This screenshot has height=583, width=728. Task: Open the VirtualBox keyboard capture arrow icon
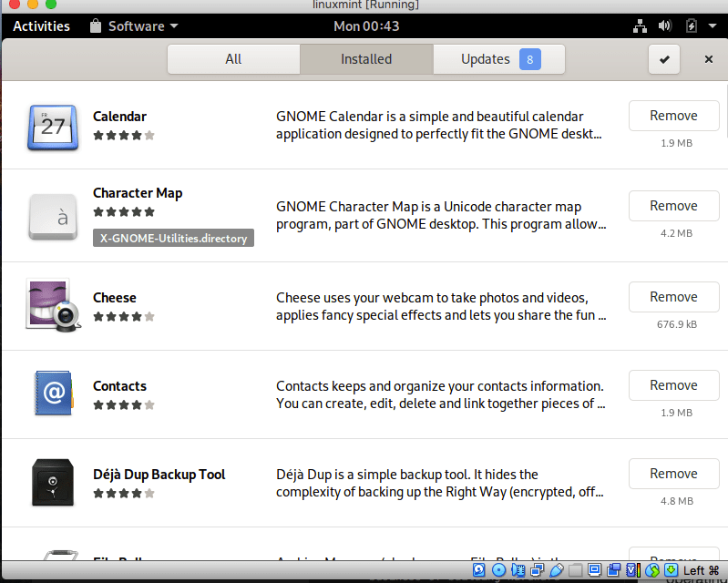pyautogui.click(x=672, y=569)
